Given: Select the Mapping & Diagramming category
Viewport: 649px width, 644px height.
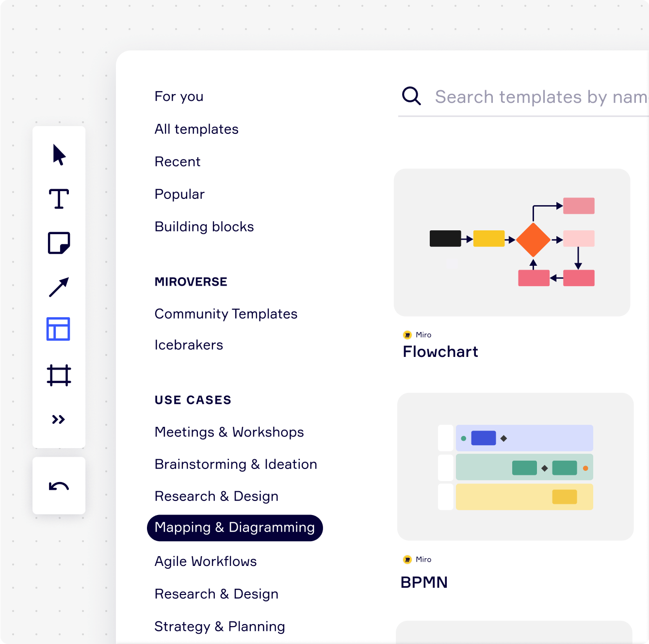Looking at the screenshot, I should tap(235, 528).
